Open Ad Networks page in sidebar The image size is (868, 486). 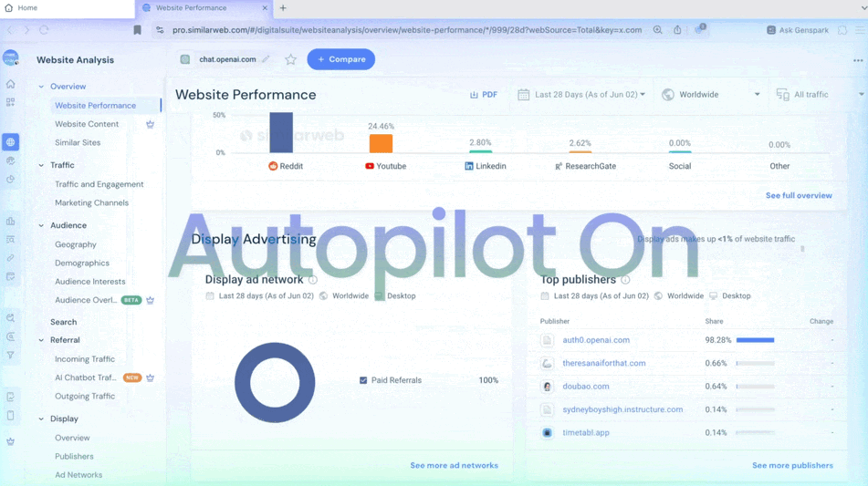[x=78, y=475]
